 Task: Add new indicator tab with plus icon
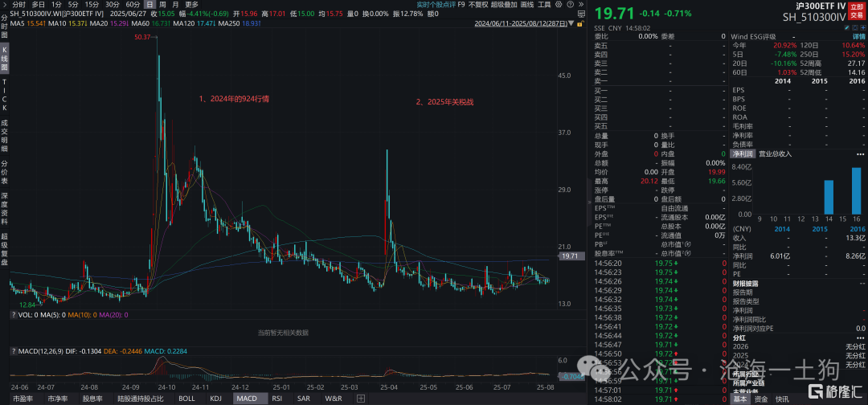pos(361,399)
